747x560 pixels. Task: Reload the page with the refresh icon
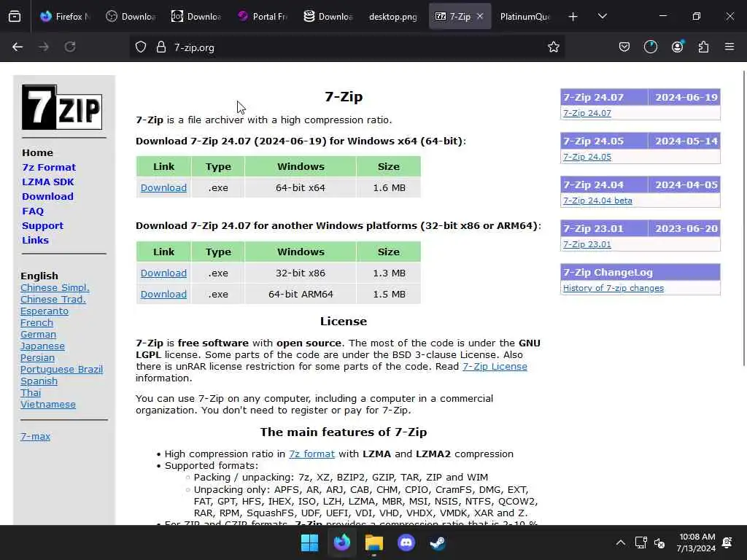pos(70,47)
